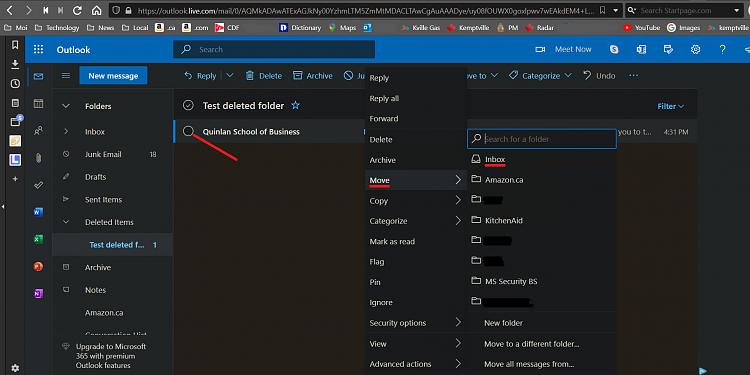This screenshot has width=750, height=375.
Task: Open the Help question mark
Action: (x=723, y=49)
